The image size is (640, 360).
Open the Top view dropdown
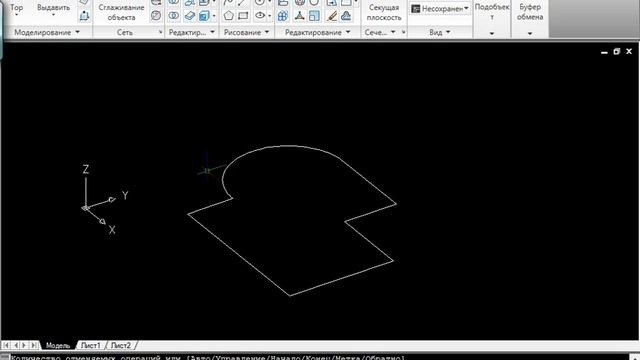click(x=16, y=16)
